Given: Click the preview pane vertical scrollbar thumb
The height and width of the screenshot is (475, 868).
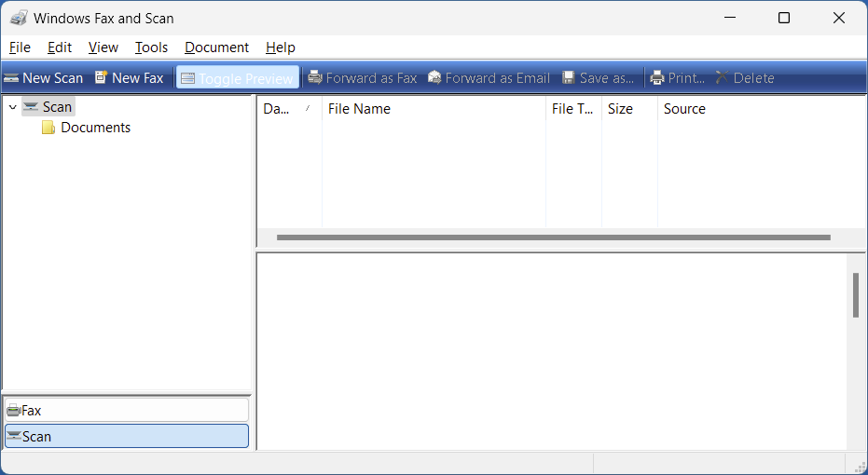Looking at the screenshot, I should click(856, 295).
